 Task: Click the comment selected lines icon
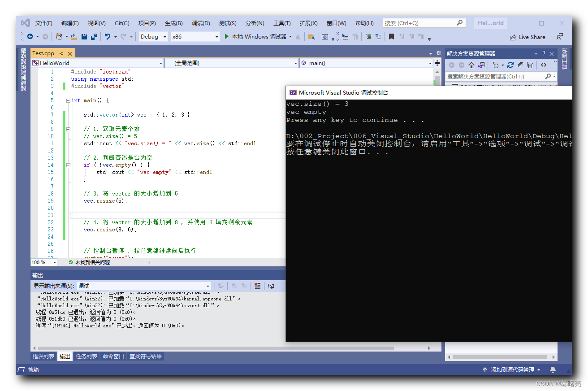point(368,37)
